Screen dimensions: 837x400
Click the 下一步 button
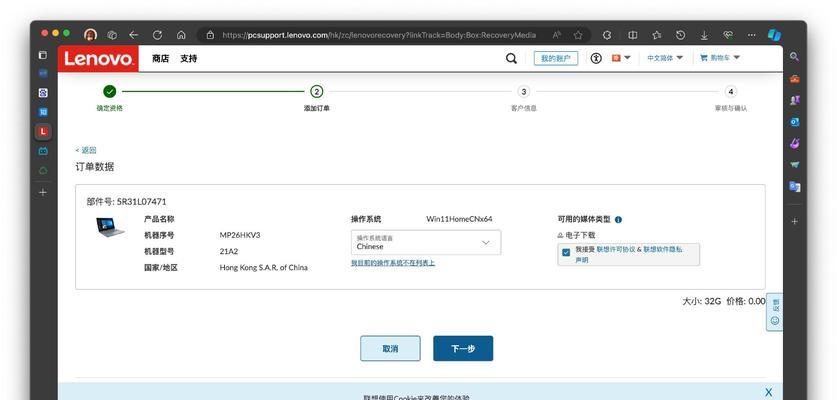pos(463,348)
